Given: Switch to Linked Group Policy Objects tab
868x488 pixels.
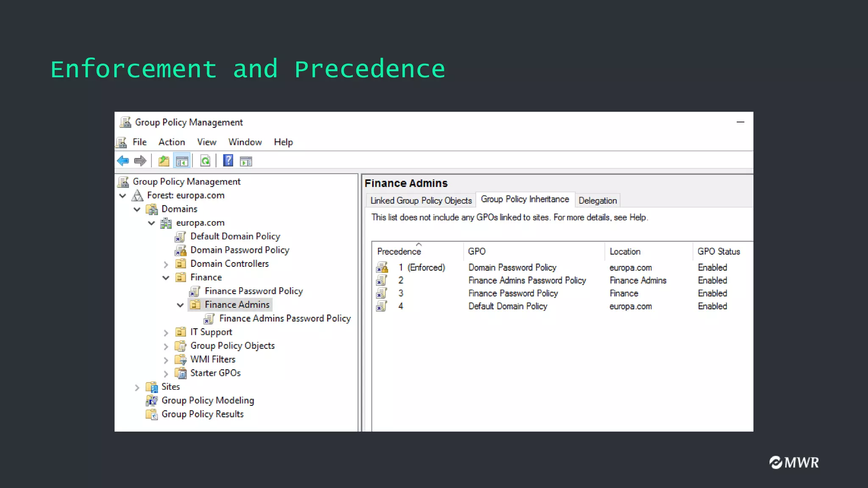Looking at the screenshot, I should 421,201.
